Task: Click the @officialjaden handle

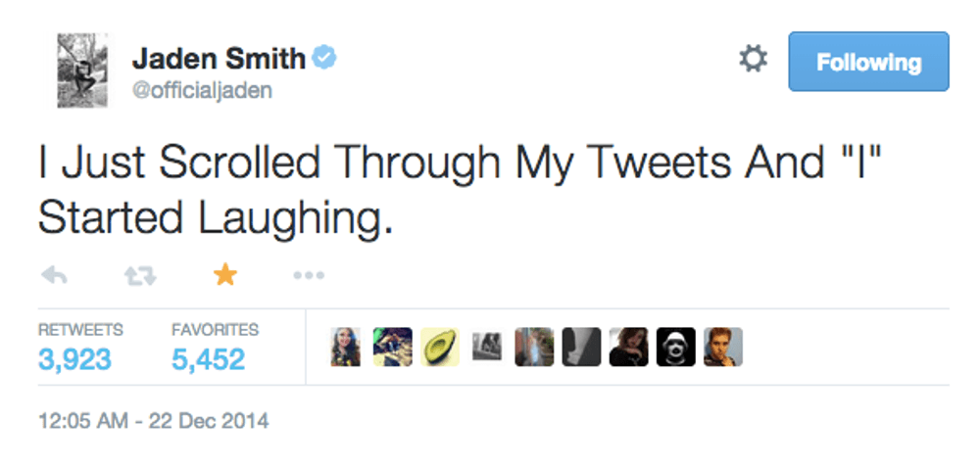Action: [x=202, y=91]
